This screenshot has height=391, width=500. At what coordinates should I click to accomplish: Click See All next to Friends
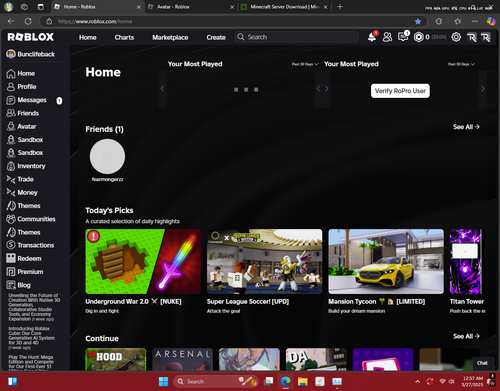coord(466,127)
